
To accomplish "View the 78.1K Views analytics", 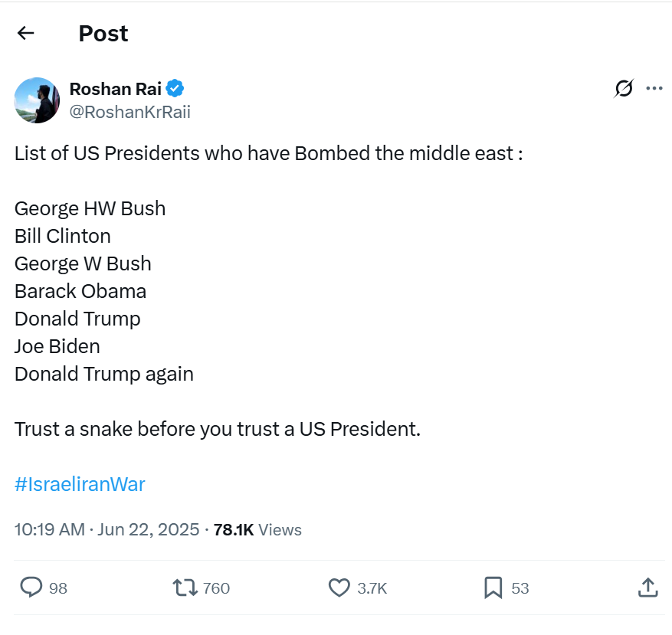I will (257, 529).
